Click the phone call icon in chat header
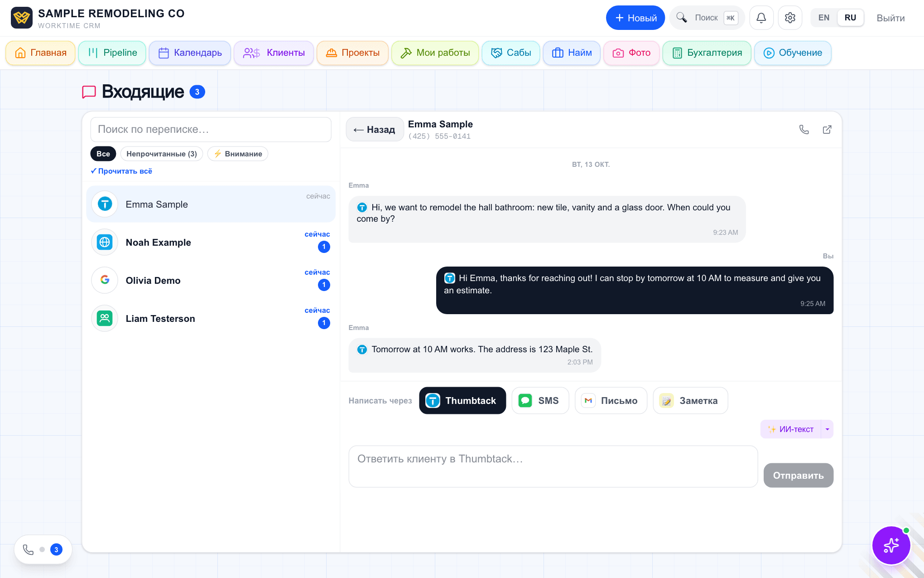Image resolution: width=924 pixels, height=578 pixels. tap(804, 130)
